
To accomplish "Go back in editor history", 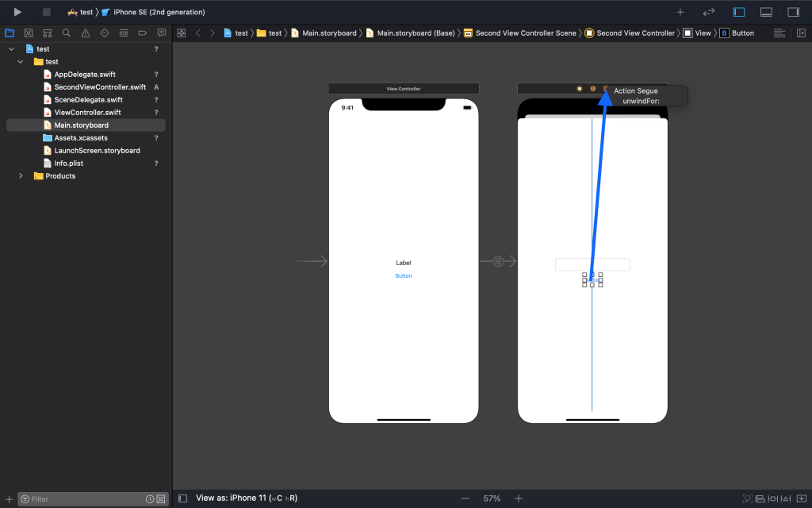I will [x=197, y=33].
